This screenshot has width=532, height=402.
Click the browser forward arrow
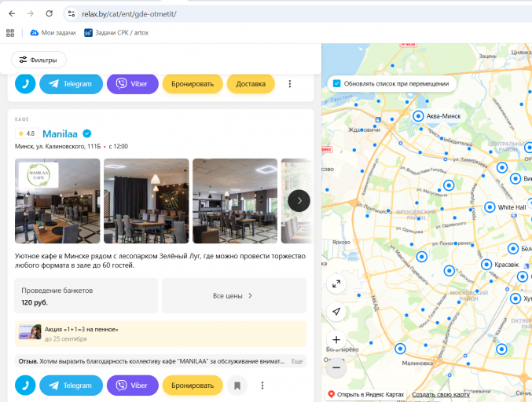(x=31, y=13)
